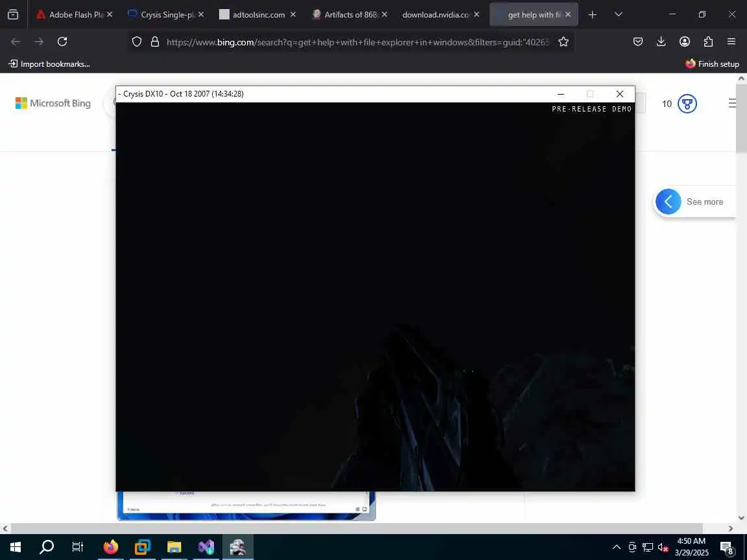The height and width of the screenshot is (560, 747).
Task: Close the Artifacts of 86B tab
Action: pos(385,15)
